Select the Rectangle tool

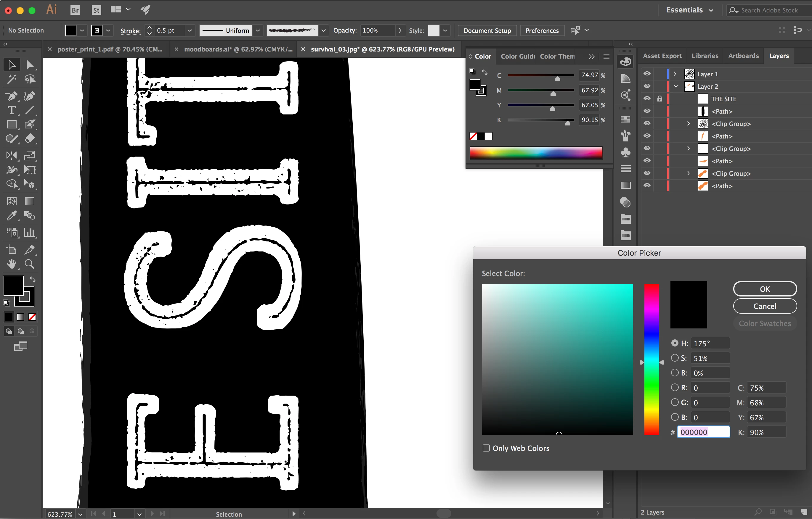point(12,125)
